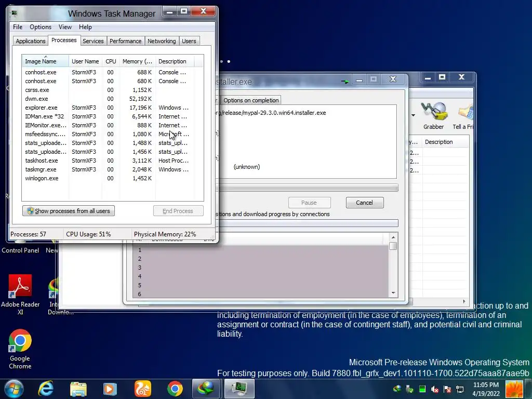Screen dimensions: 532x399
Task: Click scroll down arrow in connections list
Action: click(393, 293)
